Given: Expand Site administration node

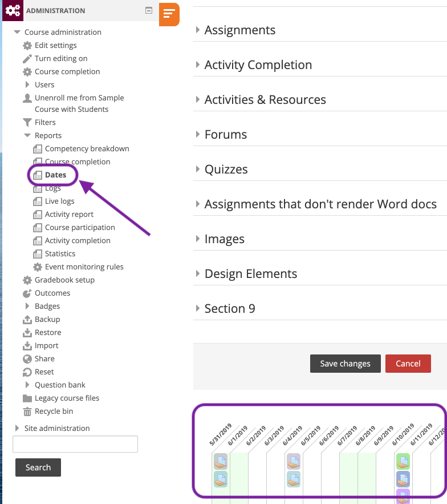Looking at the screenshot, I should 17,428.
